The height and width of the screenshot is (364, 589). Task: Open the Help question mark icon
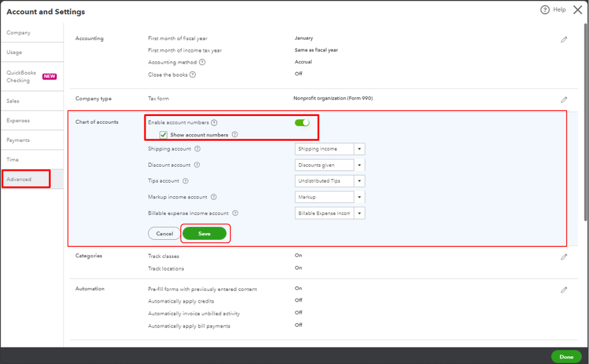click(545, 10)
